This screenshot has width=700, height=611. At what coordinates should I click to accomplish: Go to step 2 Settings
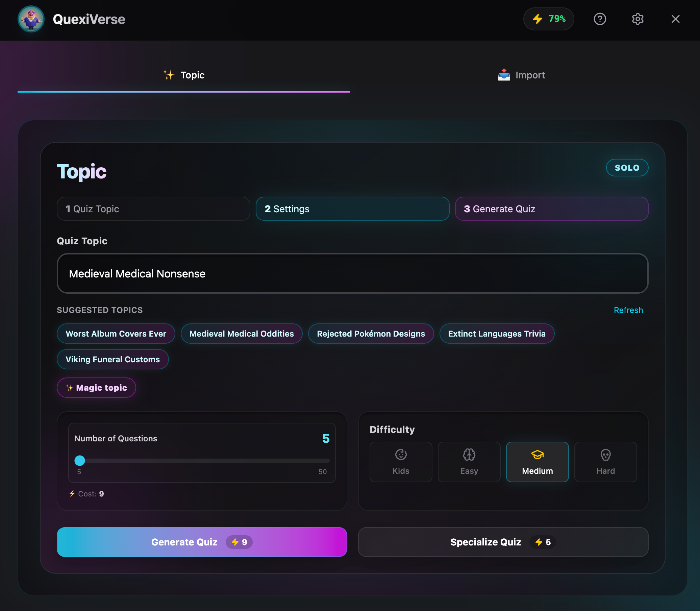352,209
